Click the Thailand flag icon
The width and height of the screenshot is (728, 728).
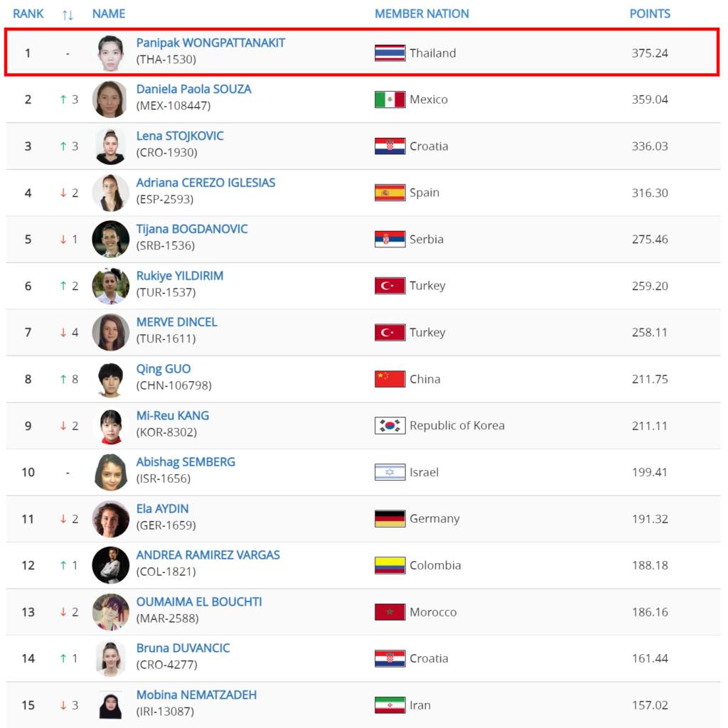pyautogui.click(x=390, y=53)
